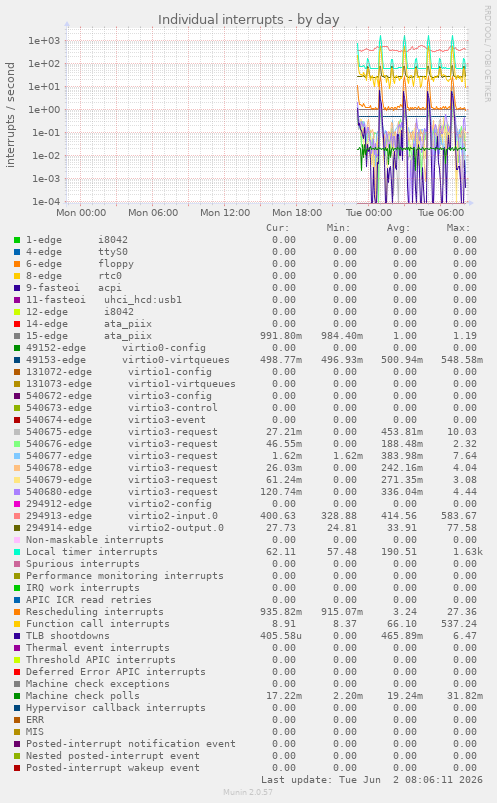Click the '537.24' maximum value
Image resolution: width=497 pixels, height=803 pixels.
point(459,624)
